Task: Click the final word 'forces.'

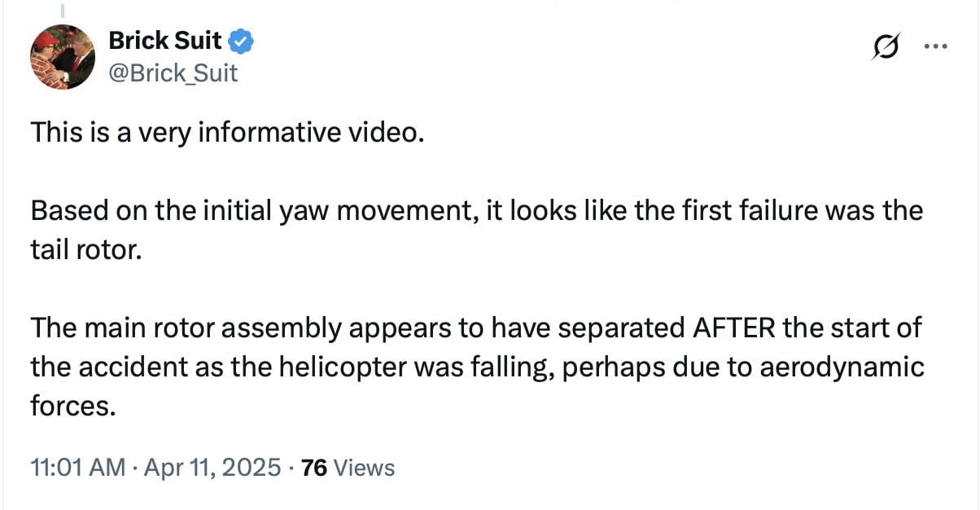Action: (x=70, y=406)
